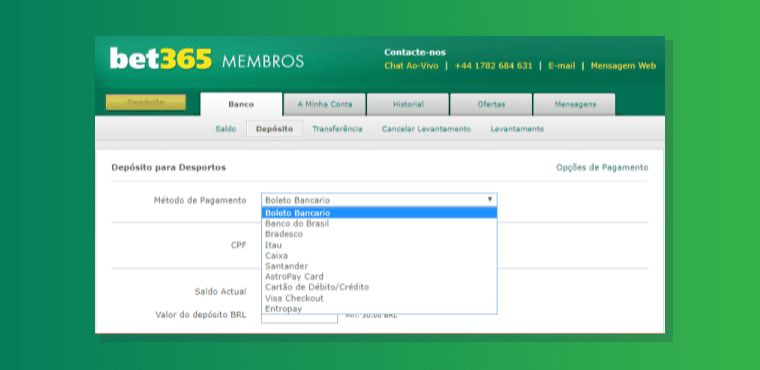Select Itau in the dropdown list
Screen dimensions: 760x370
pos(379,245)
